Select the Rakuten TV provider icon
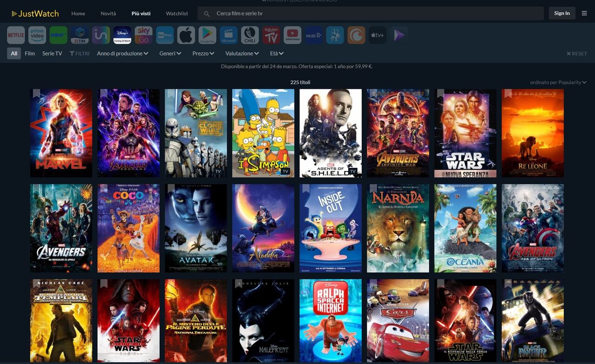This screenshot has width=595, height=364. tap(271, 34)
